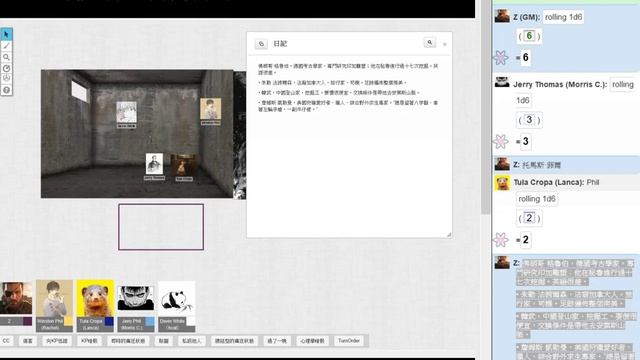This screenshot has width=640, height=360.
Task: Click Tula Cropa's hamster avatar in chat
Action: [502, 183]
